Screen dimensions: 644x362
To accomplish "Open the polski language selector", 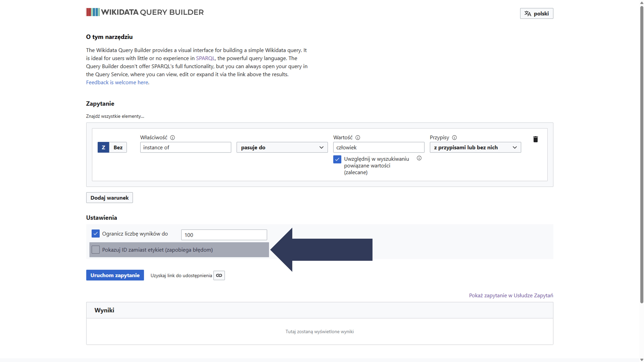I will pos(537,13).
